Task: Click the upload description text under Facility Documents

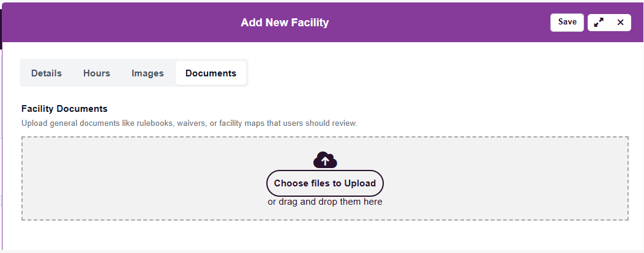Action: point(189,123)
